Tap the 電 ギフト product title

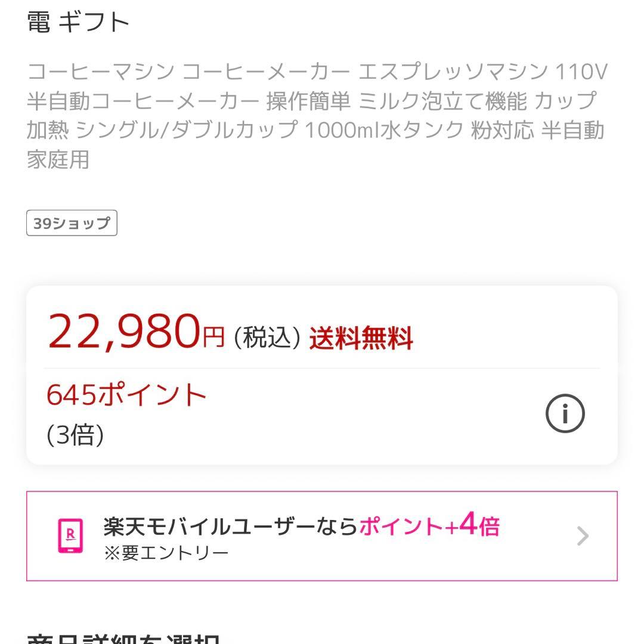click(x=78, y=23)
